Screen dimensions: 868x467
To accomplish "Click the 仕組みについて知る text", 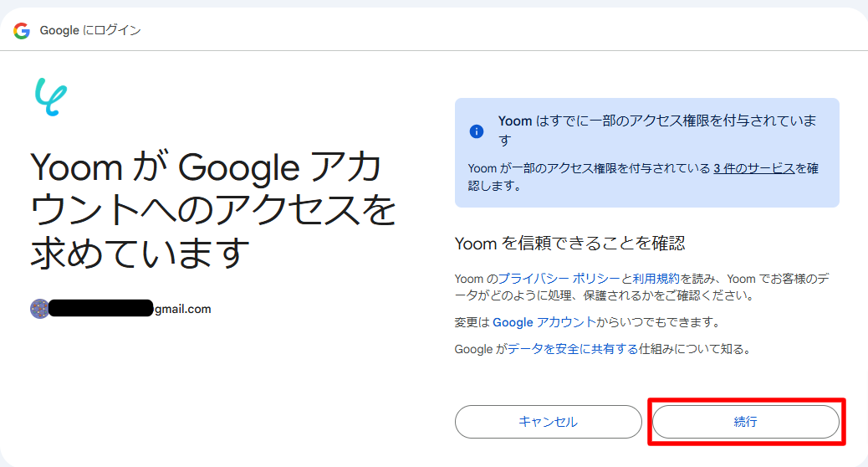I will click(694, 349).
